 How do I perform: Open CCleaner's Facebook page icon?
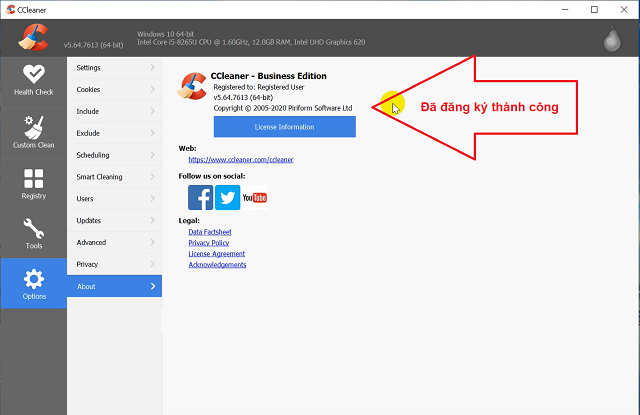tap(200, 198)
